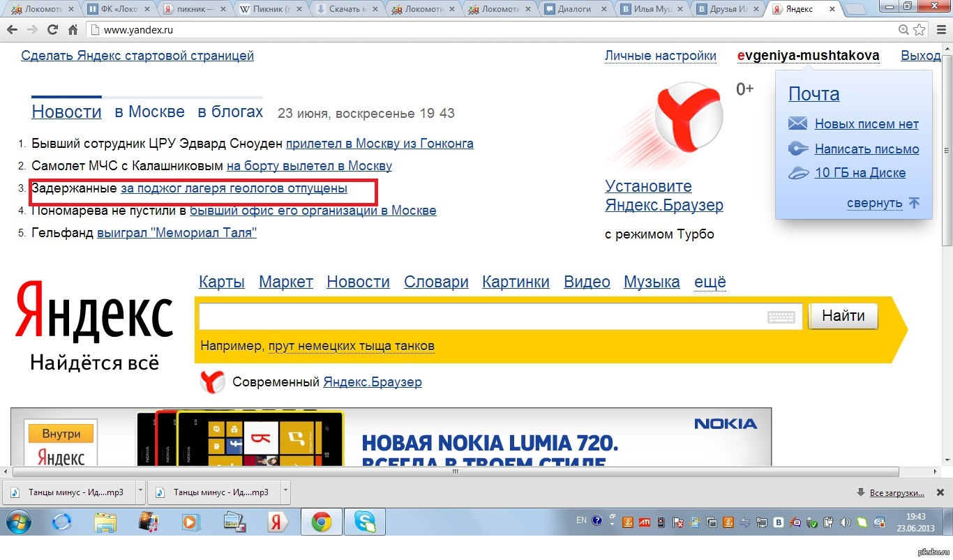Click the Yandex search input field

pos(481,317)
